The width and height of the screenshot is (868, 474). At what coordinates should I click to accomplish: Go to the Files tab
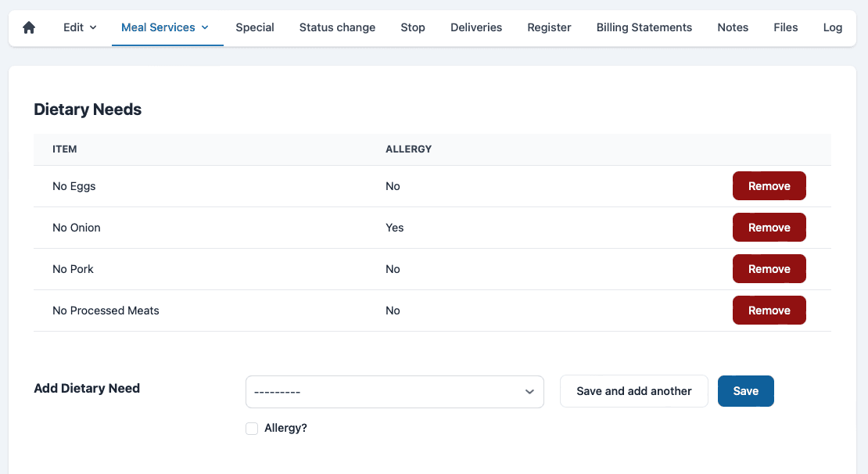(785, 27)
